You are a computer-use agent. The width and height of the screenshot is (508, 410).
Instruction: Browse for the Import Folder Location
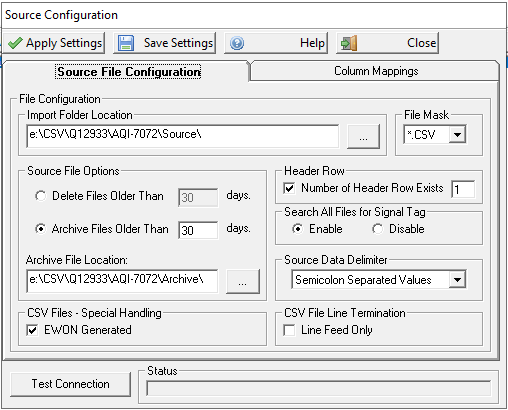363,137
